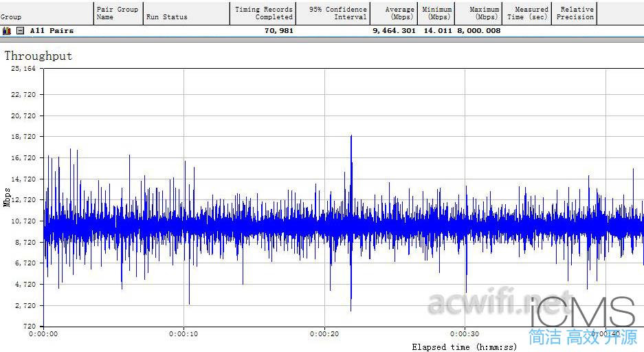This screenshot has height=352, width=644.
Task: Click the 0:00:30 time axis label
Action: 465,334
